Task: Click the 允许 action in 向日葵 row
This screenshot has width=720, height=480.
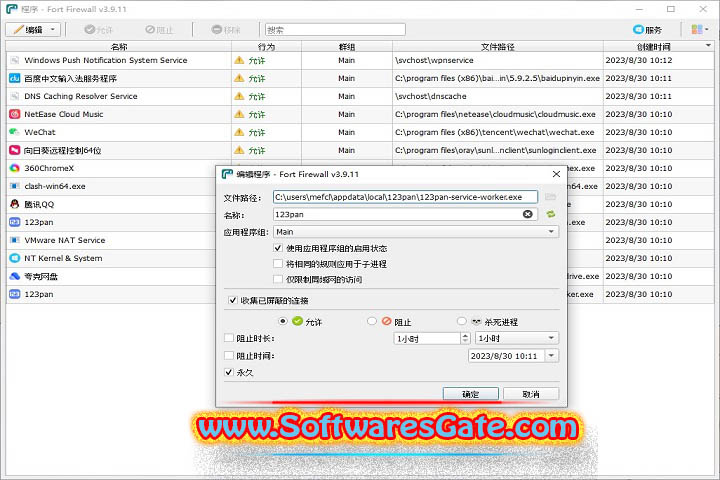Action: pyautogui.click(x=257, y=150)
